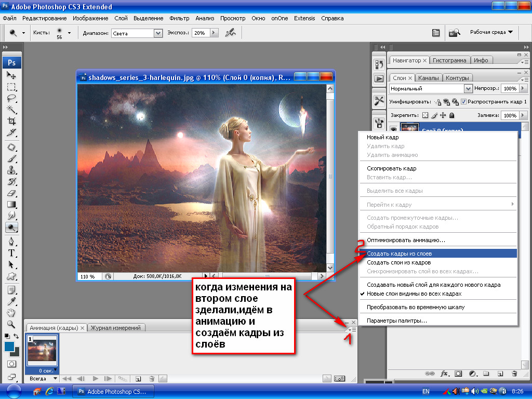This screenshot has height=399, width=532.
Task: Switch to the 'Журнал измерений' tab
Action: pyautogui.click(x=116, y=328)
